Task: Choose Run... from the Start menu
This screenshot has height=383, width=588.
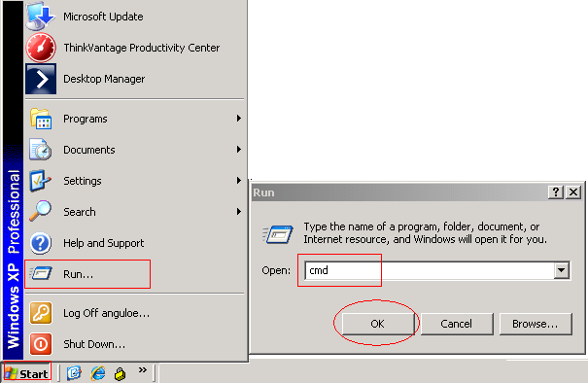Action: (x=135, y=274)
